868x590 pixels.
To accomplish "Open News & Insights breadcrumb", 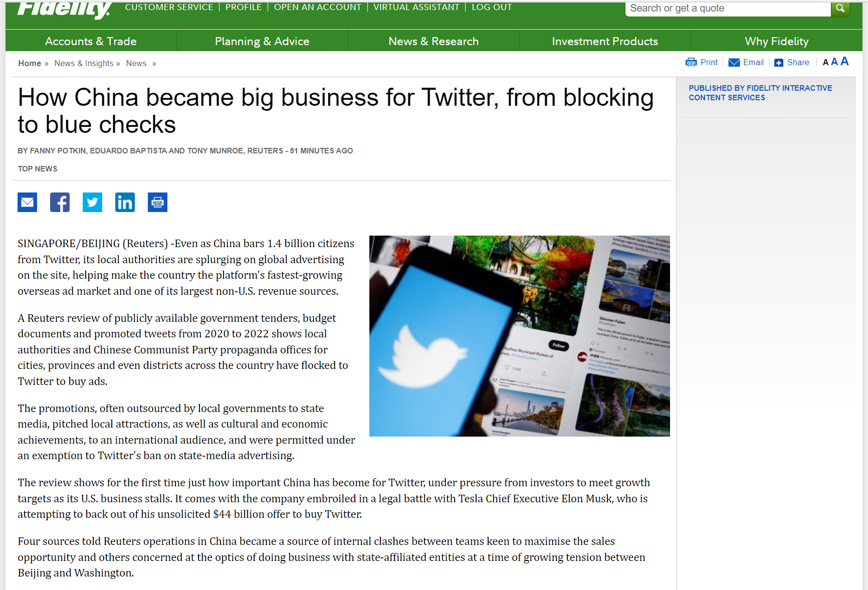I will point(84,63).
